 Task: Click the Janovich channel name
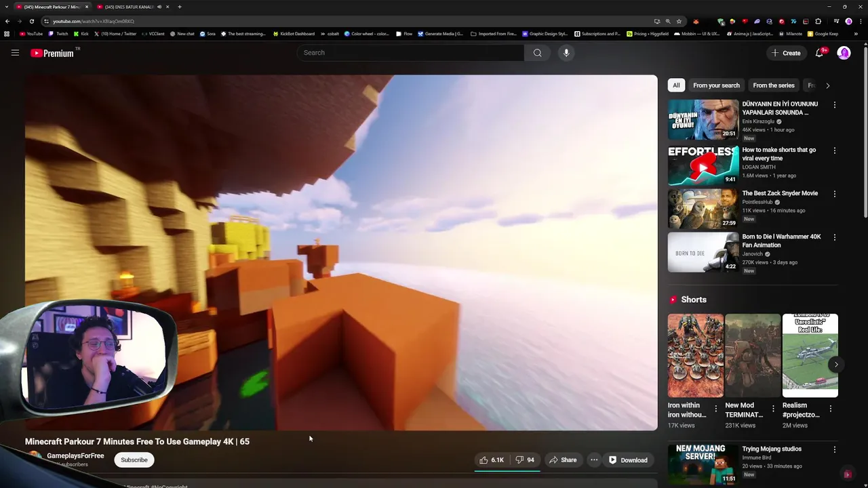click(753, 254)
